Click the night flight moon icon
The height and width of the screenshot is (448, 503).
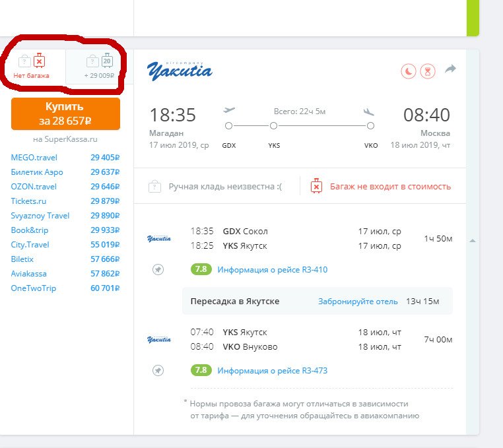tap(409, 71)
